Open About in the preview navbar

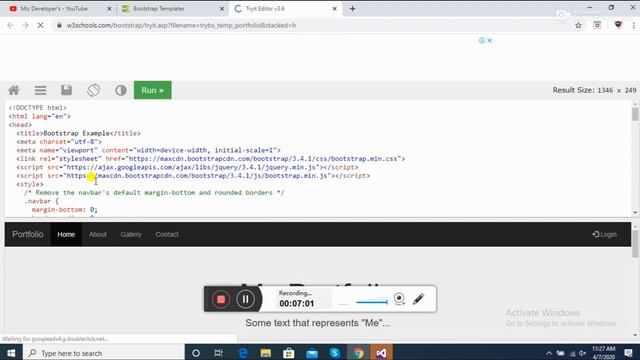point(98,234)
